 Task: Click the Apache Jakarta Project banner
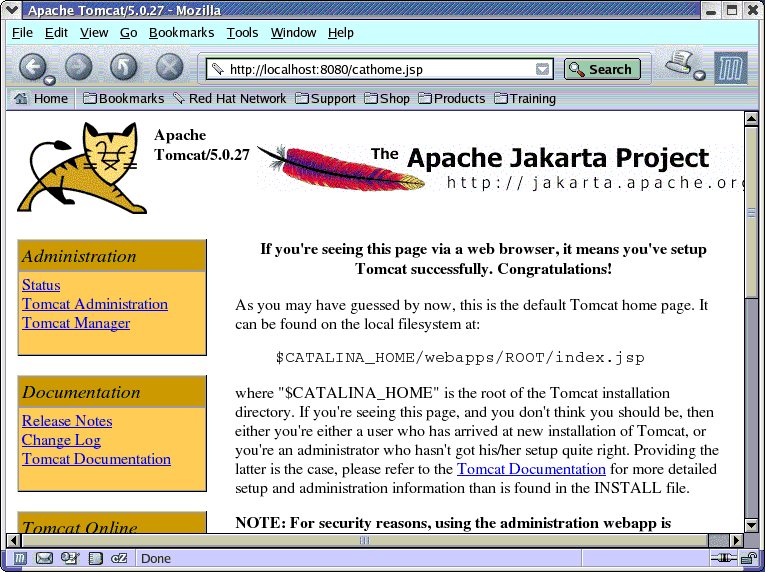pos(500,168)
